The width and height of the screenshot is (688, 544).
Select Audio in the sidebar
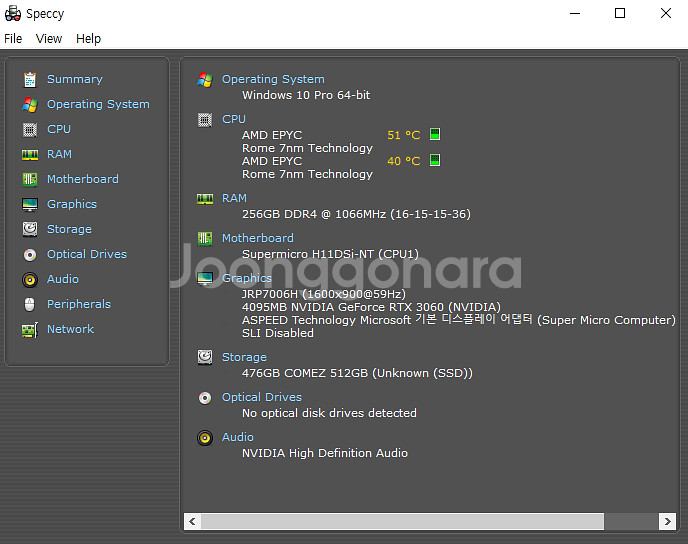coord(63,279)
